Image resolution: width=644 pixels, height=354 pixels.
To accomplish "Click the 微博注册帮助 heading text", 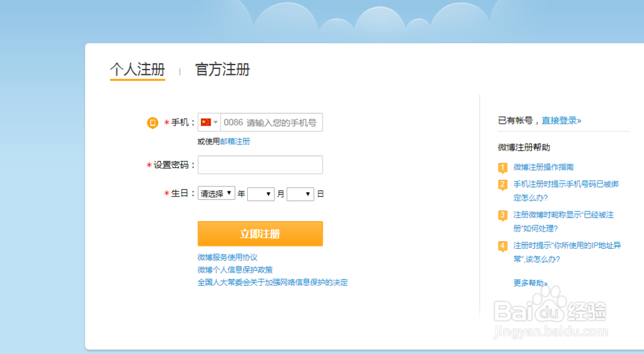I will 524,147.
